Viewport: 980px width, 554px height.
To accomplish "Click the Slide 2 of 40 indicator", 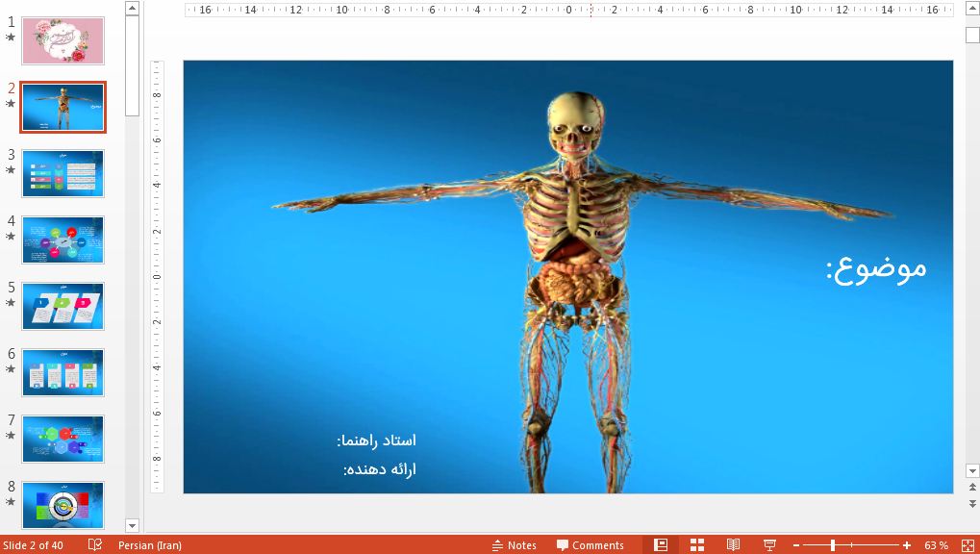I will click(x=34, y=543).
